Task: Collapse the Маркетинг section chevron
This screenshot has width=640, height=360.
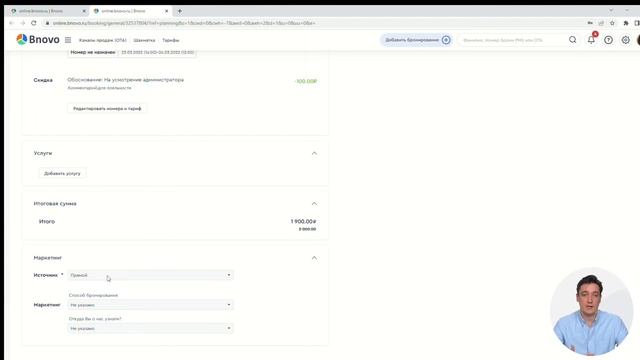Action: pos(314,258)
